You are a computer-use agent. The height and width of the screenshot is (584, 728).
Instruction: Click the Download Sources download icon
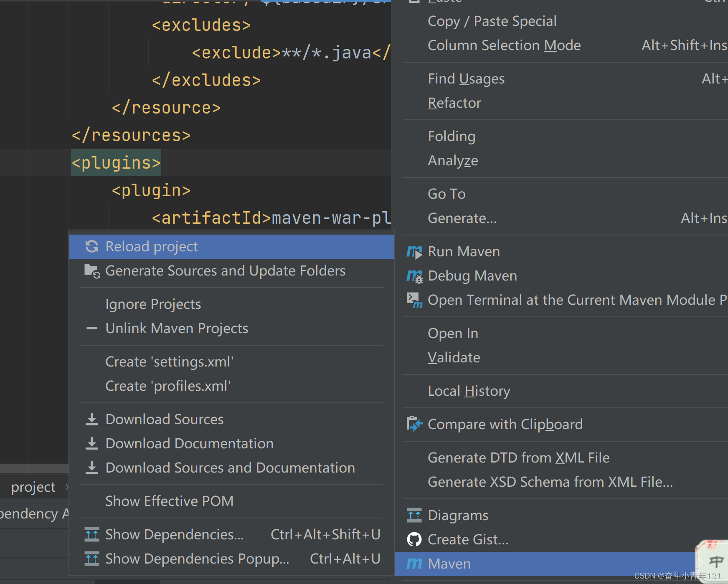(91, 419)
